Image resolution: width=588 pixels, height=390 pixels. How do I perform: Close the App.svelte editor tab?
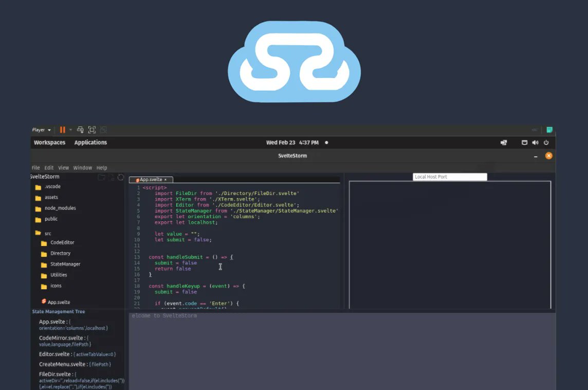(x=166, y=180)
